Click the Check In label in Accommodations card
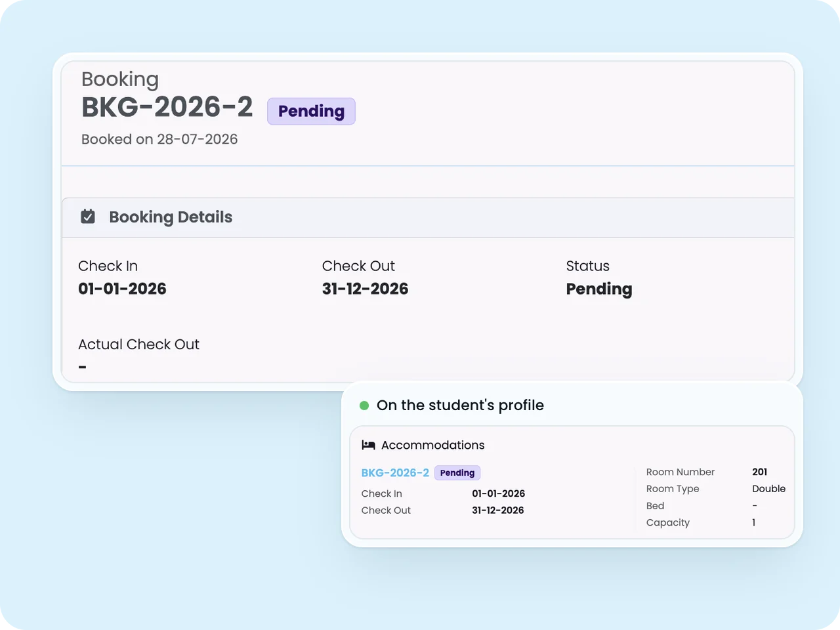Viewport: 840px width, 630px height. click(x=382, y=493)
